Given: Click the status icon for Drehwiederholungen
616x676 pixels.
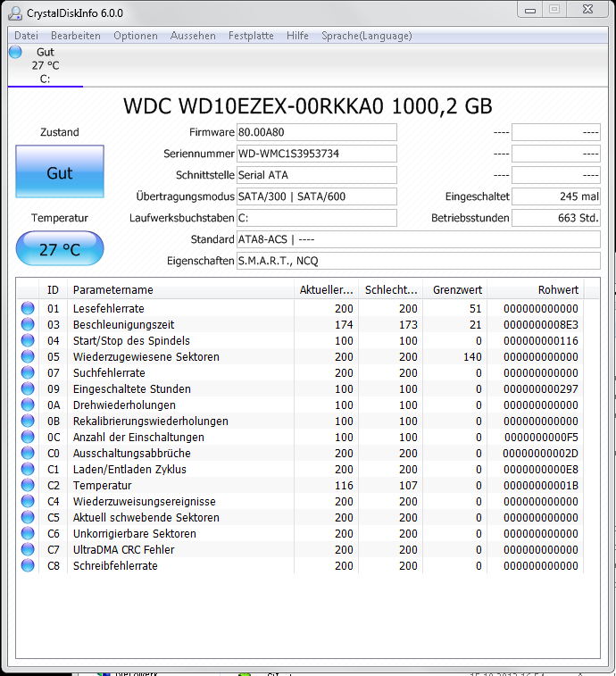Looking at the screenshot, I should point(28,405).
